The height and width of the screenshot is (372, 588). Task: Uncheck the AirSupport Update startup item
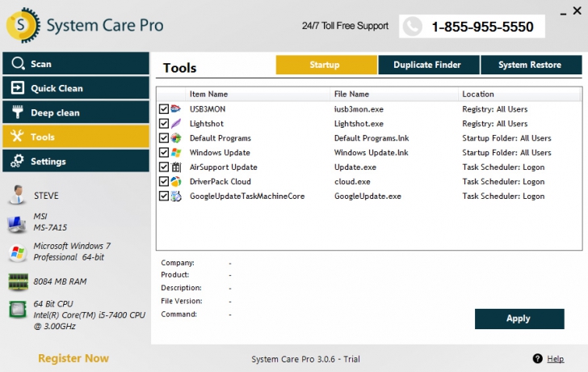(x=163, y=167)
